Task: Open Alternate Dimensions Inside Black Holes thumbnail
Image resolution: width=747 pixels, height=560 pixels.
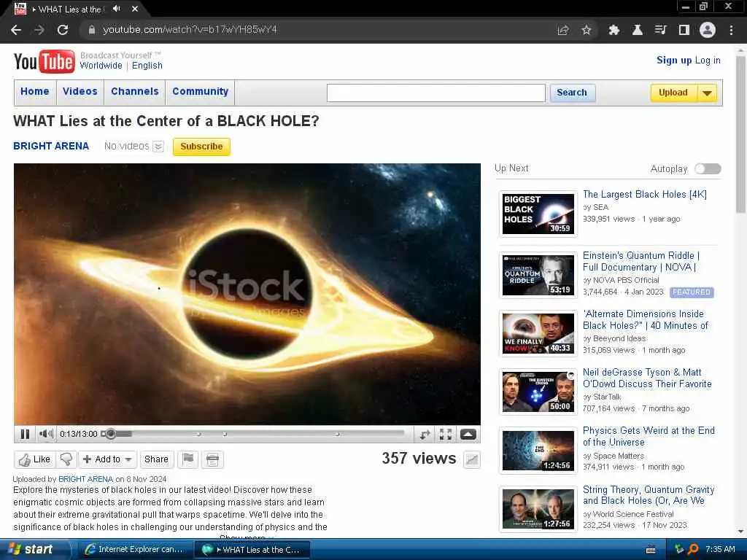Action: (538, 332)
